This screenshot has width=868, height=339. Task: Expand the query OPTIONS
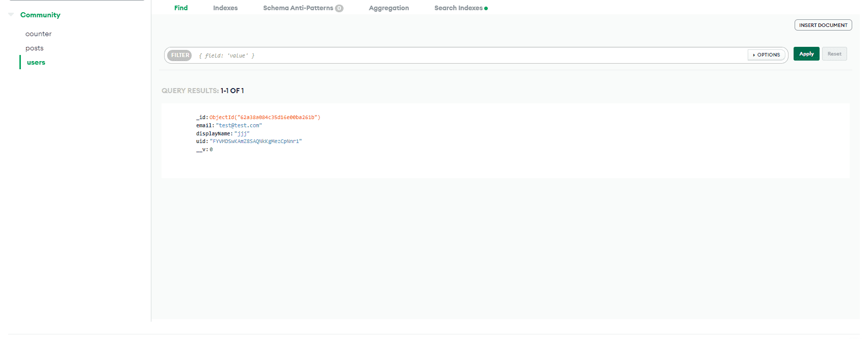pos(767,55)
